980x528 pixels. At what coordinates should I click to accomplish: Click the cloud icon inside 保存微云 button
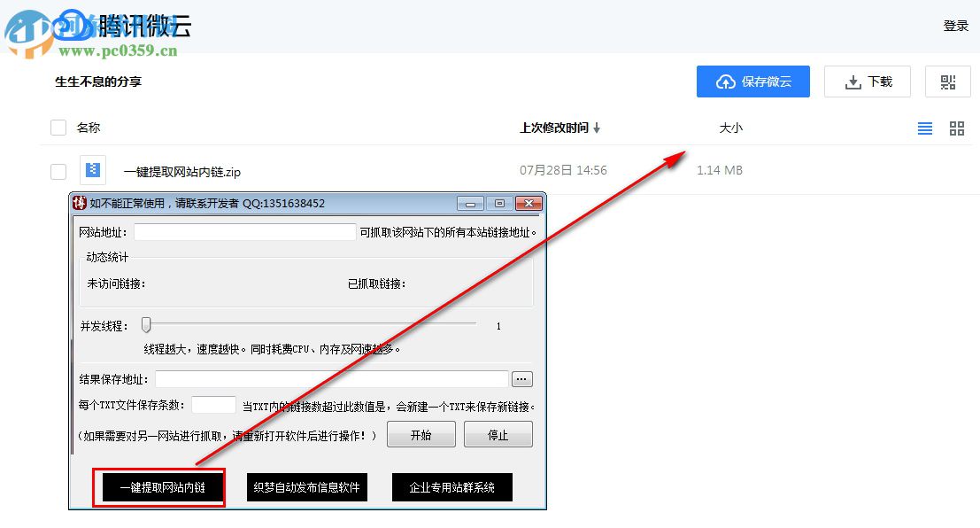pyautogui.click(x=726, y=82)
